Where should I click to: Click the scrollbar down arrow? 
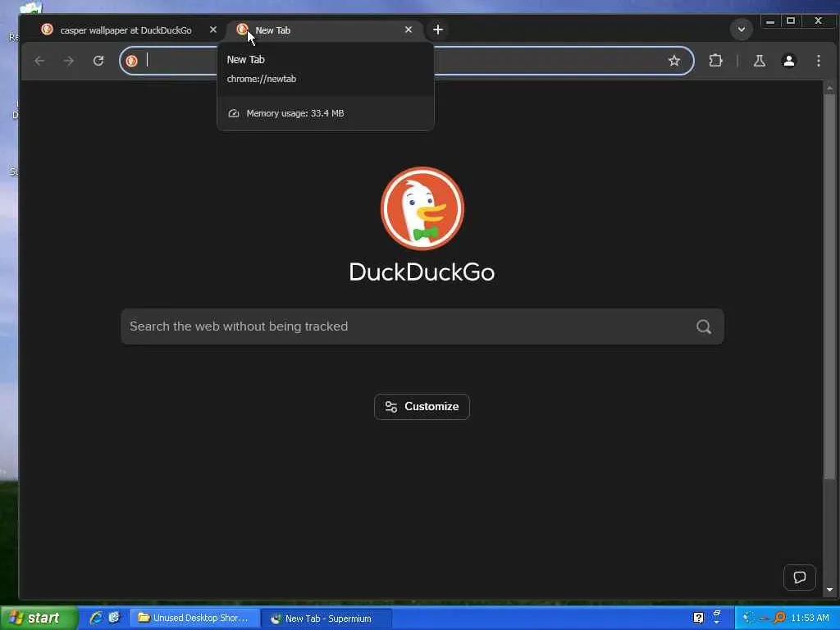click(x=829, y=589)
